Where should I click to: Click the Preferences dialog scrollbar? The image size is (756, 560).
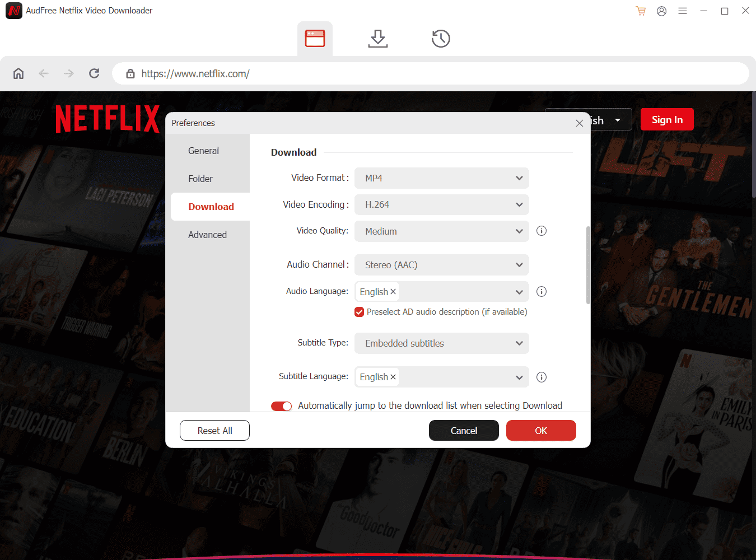coord(588,265)
